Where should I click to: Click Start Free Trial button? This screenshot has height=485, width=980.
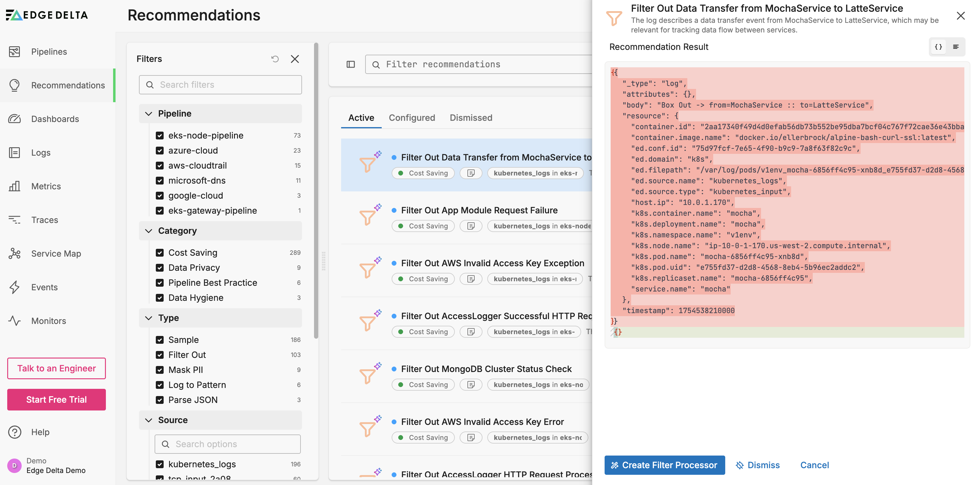coord(56,399)
